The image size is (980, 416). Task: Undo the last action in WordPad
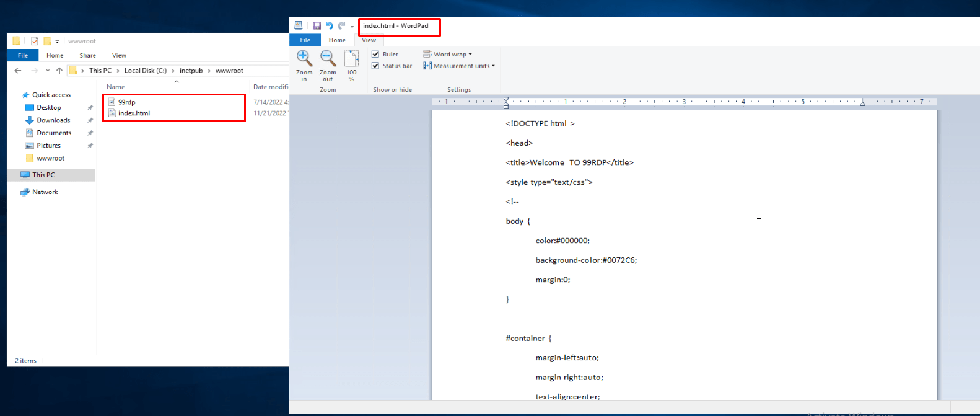[x=329, y=26]
